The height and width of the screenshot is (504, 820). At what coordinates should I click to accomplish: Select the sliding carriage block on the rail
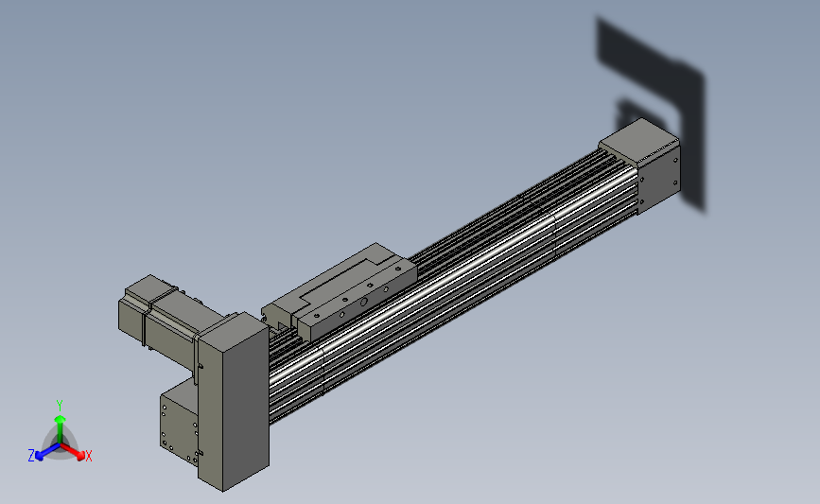click(x=340, y=293)
